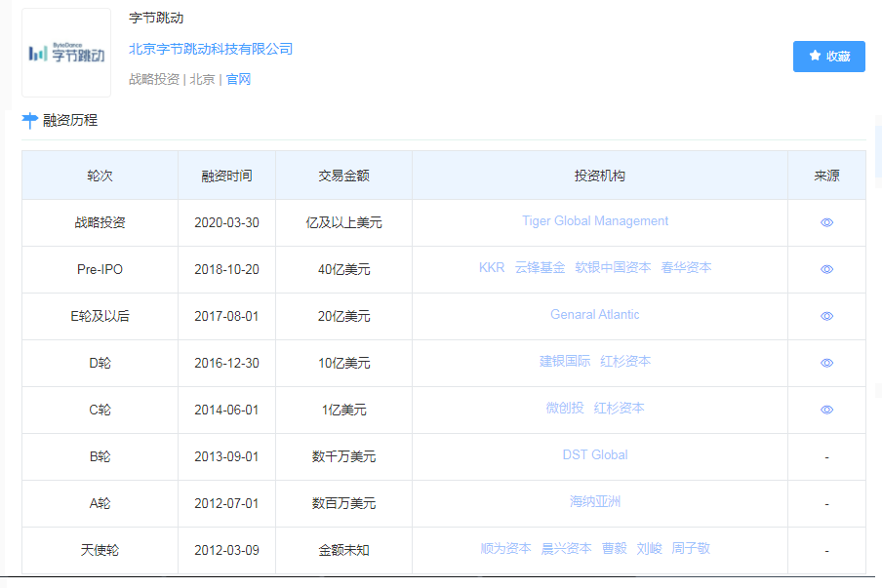882x588 pixels.
Task: Select the 10亿美元 amount cell
Action: point(343,363)
